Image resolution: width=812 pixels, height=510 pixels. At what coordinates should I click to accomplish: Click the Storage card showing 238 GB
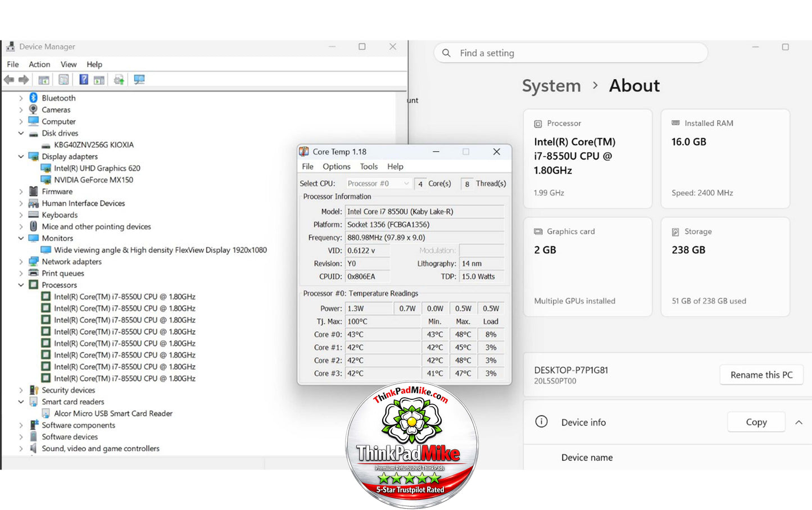[725, 267]
